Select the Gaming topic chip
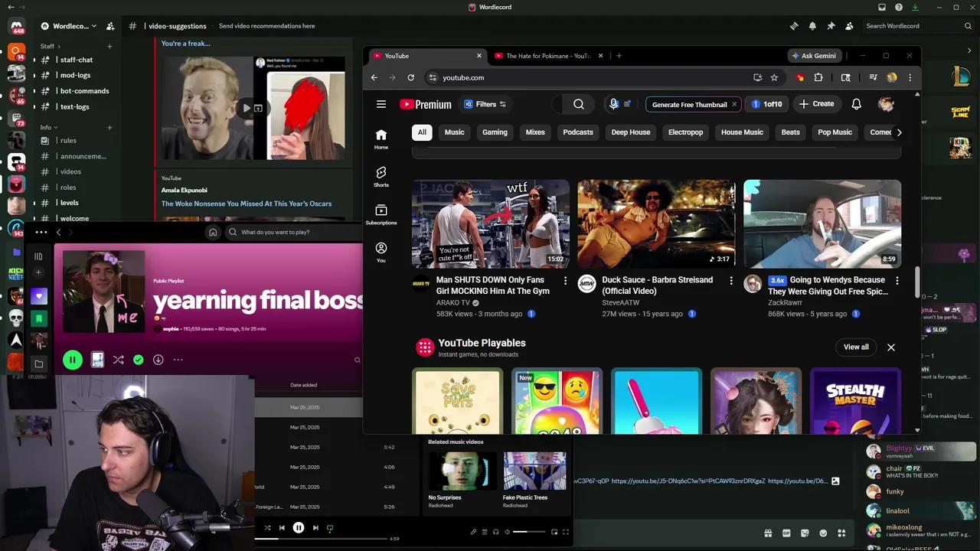The image size is (980, 551). tap(495, 132)
